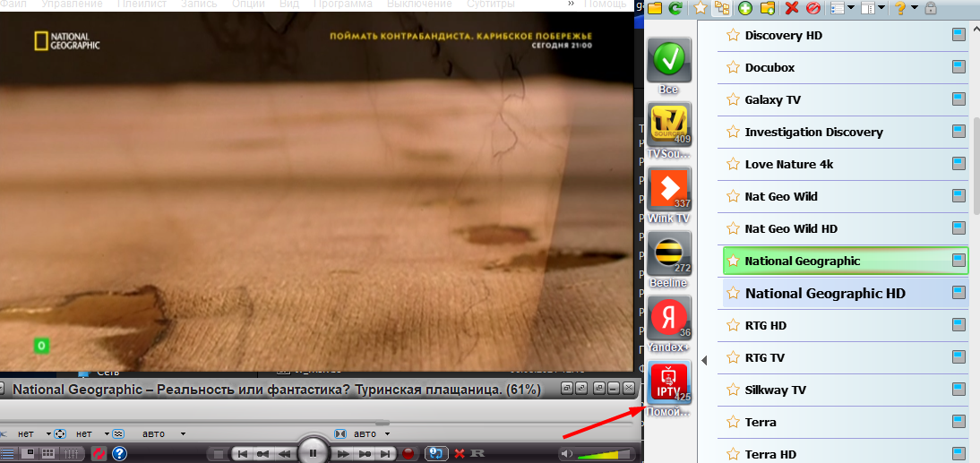Click the monitor icon for RTG TV

(959, 357)
